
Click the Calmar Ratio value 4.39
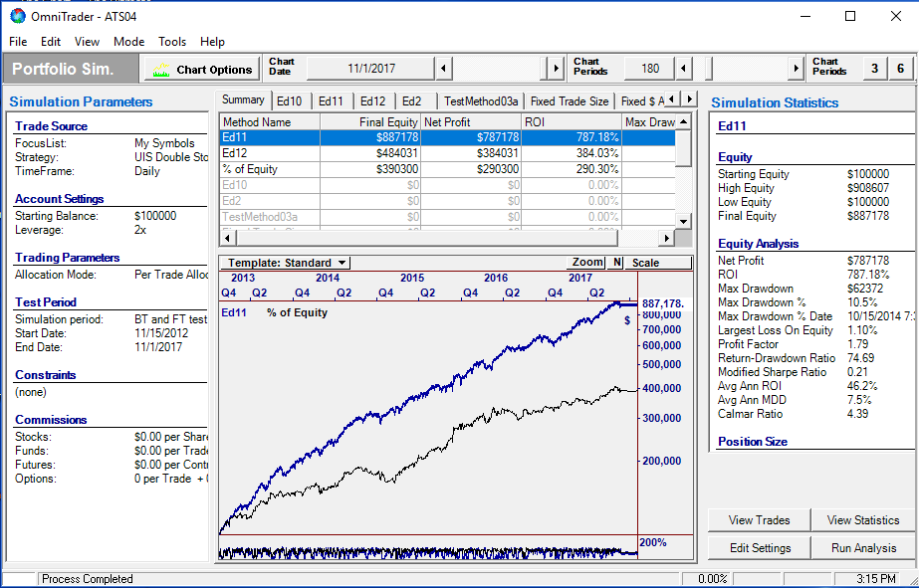857,414
